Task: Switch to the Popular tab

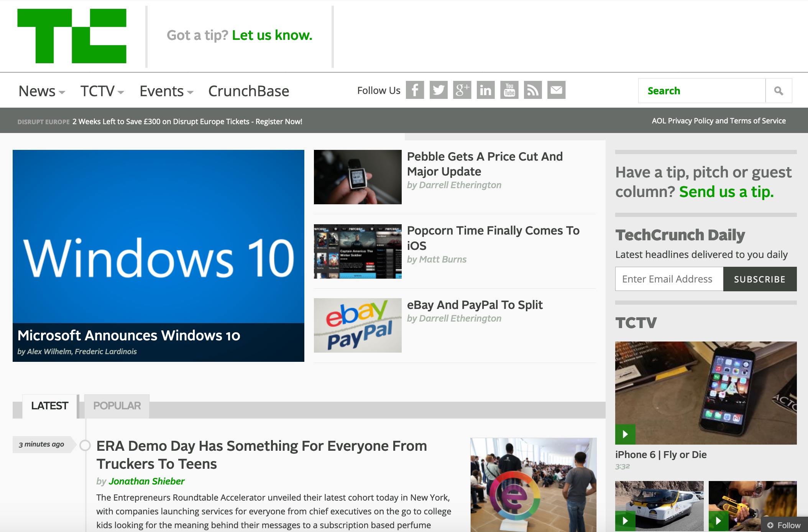Action: [x=117, y=405]
